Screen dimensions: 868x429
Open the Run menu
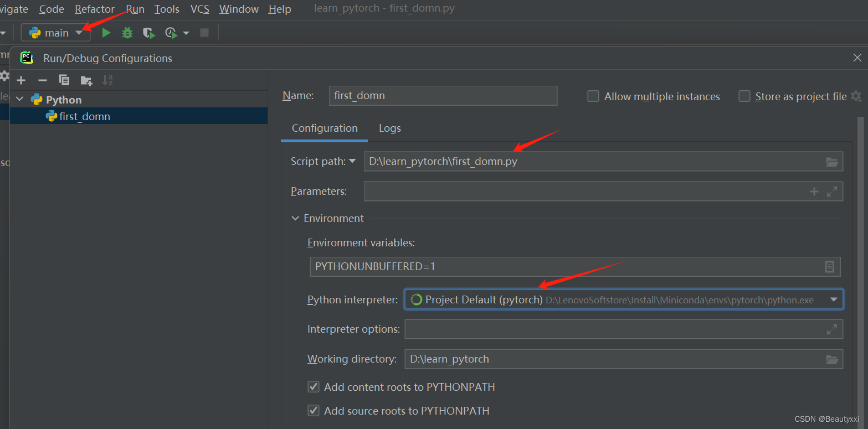click(135, 9)
